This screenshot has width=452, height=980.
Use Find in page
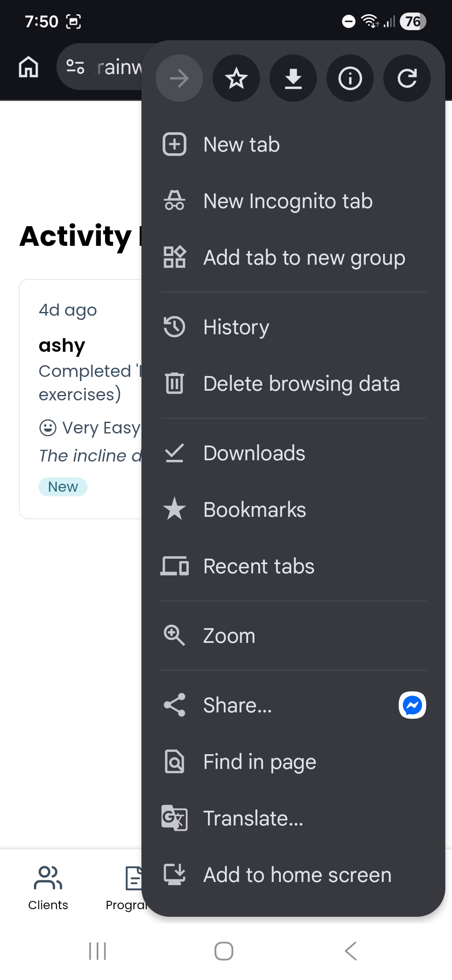coord(259,761)
